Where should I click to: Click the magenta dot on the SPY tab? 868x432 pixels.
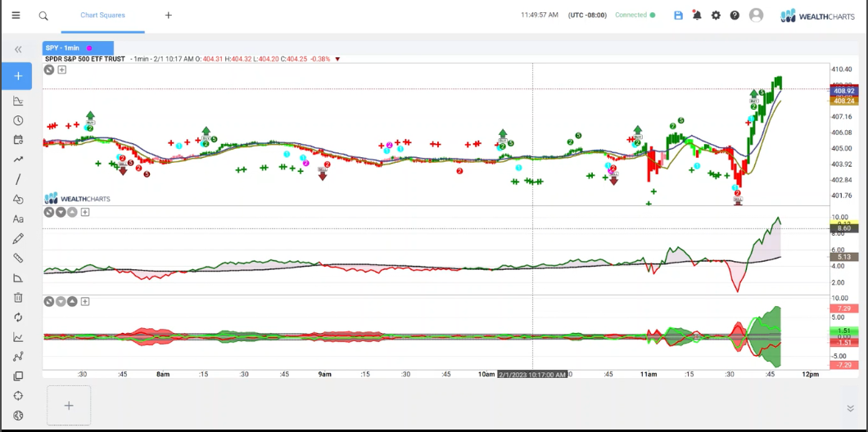point(89,48)
